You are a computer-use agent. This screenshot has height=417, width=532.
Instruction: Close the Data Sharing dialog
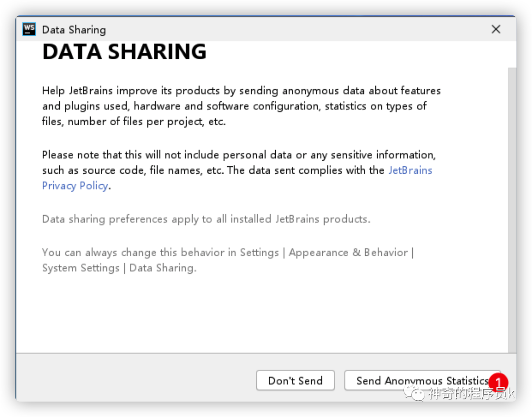point(496,30)
